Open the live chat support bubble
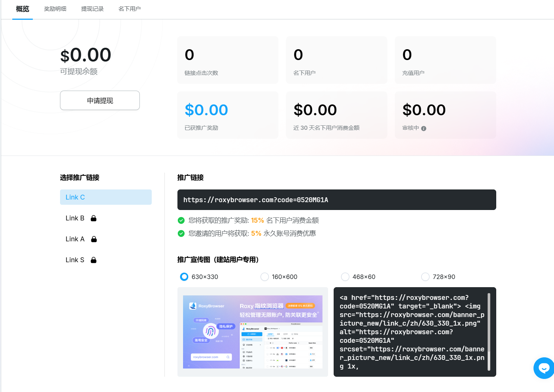554x392 pixels. 544,368
